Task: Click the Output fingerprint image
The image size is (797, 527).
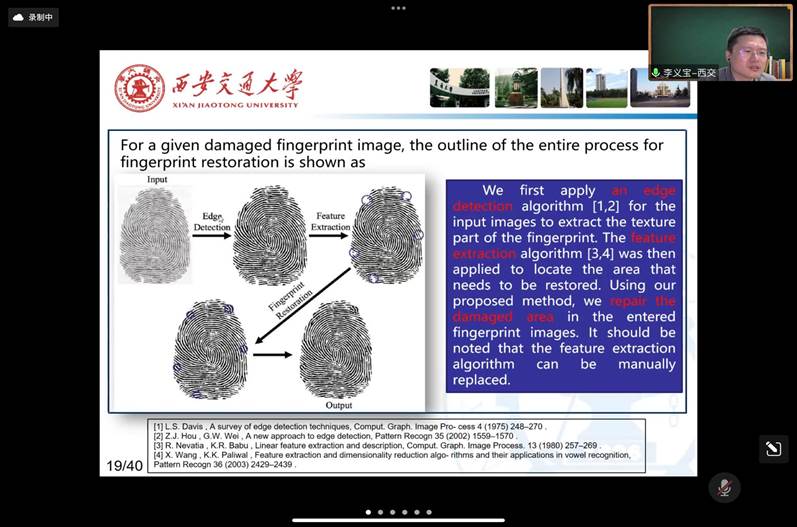Action: point(336,350)
